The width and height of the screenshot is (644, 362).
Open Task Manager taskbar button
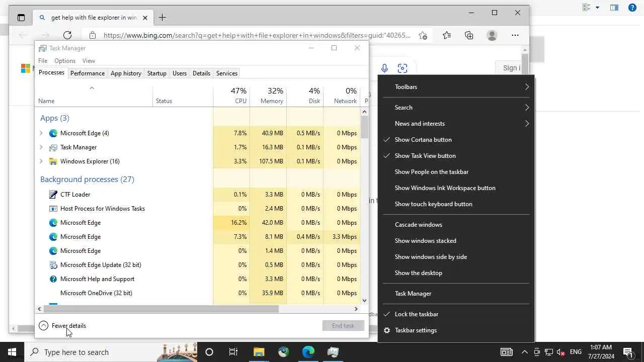tap(333, 352)
